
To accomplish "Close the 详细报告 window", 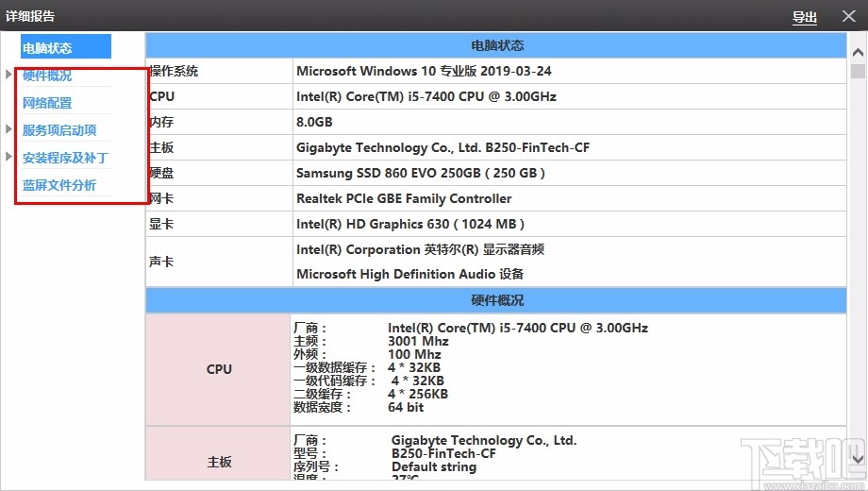I will click(848, 16).
